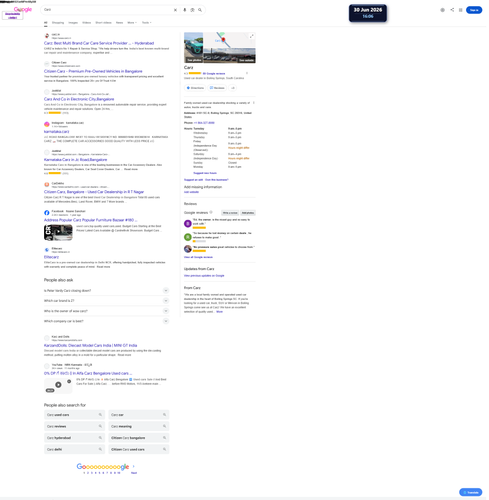
Task: Open three-dot menu beside dealership description
Action: coord(254,103)
